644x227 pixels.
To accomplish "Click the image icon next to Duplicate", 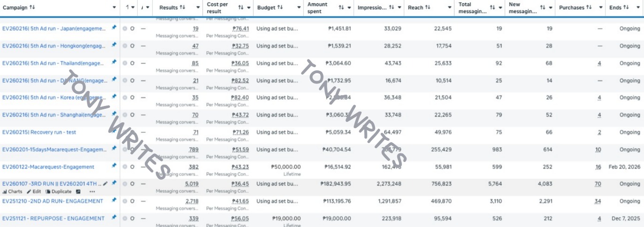I will point(78,191).
